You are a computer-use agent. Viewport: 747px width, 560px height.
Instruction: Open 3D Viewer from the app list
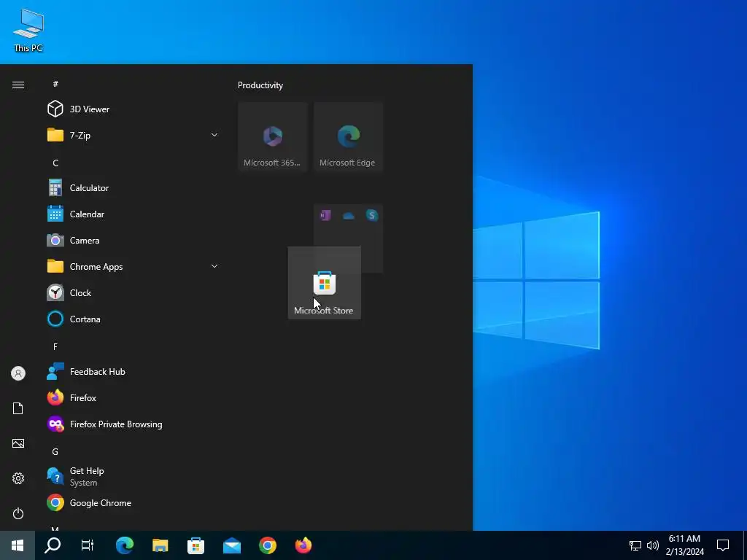(x=133, y=109)
